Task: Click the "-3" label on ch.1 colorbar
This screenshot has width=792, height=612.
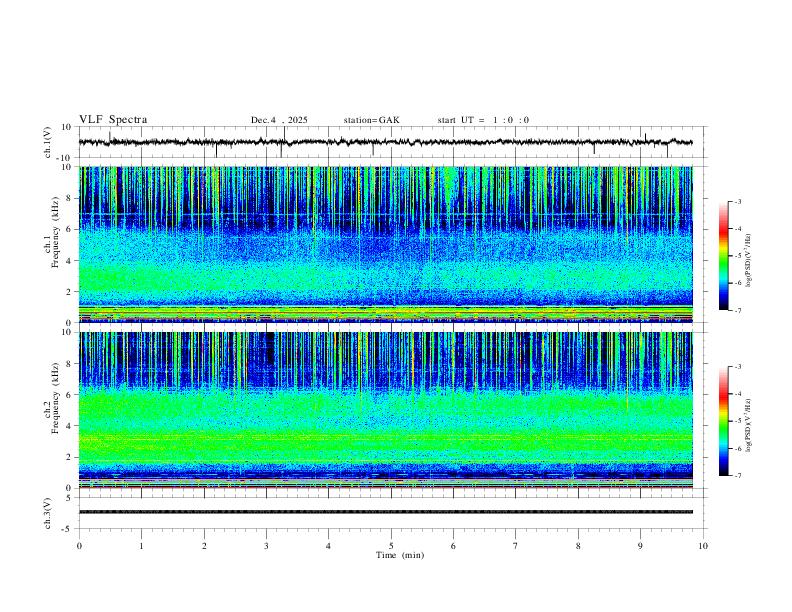Action: coord(737,201)
